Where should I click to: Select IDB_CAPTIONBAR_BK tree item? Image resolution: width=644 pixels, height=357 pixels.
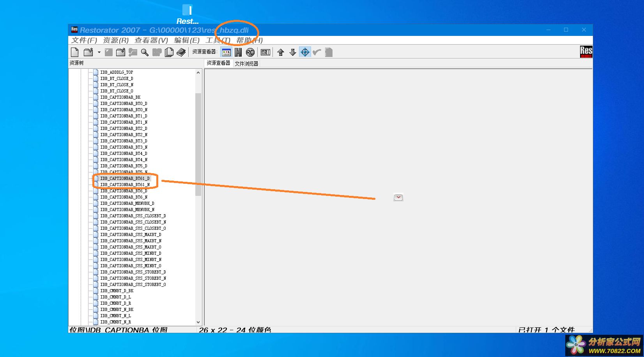[x=120, y=97]
